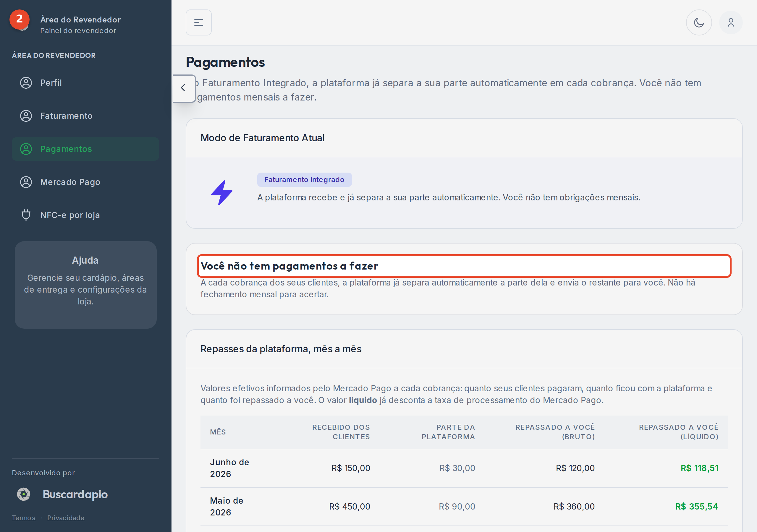Click the R$ 360,00 gross amount
757x532 pixels.
574,507
